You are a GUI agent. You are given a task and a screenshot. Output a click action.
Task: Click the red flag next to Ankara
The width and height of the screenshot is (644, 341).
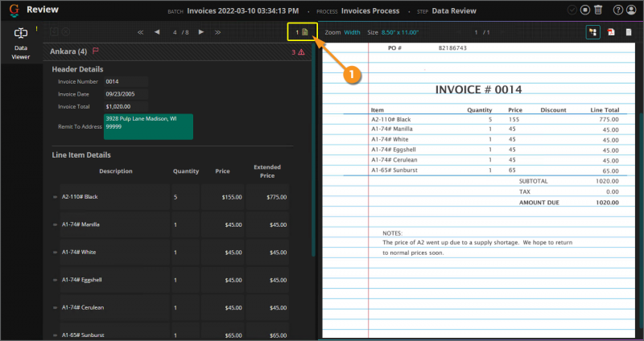point(96,51)
